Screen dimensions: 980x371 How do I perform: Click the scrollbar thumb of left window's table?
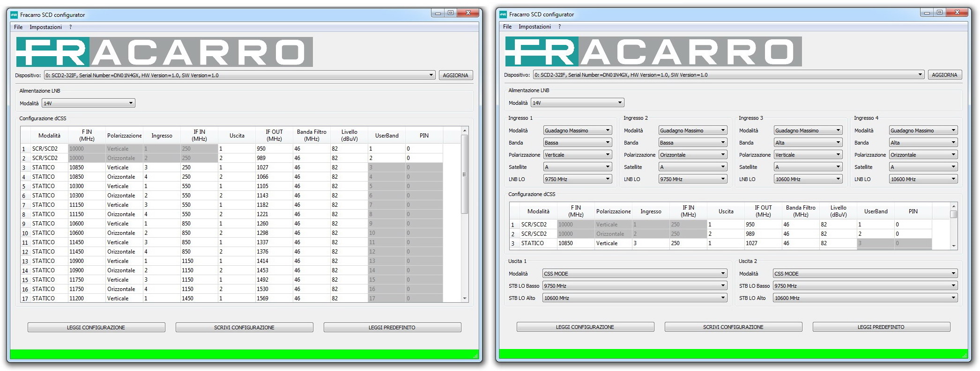coord(465,174)
